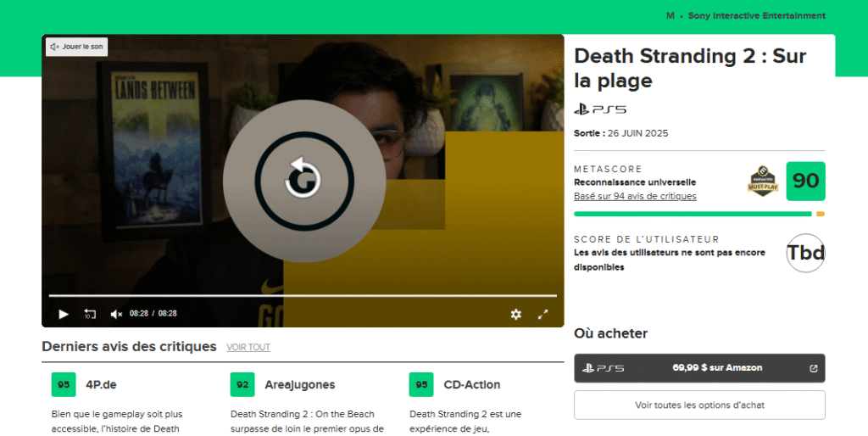Play the video with the play button
The image size is (868, 436).
pyautogui.click(x=64, y=314)
